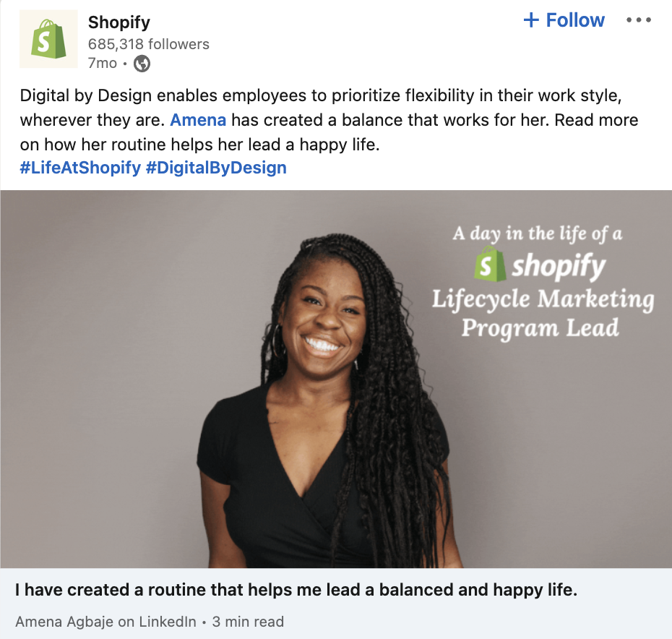Open the Amena profile mention link

(x=198, y=120)
